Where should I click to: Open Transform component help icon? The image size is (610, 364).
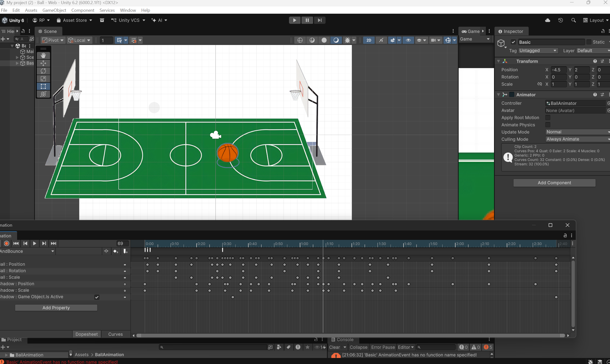tap(595, 61)
